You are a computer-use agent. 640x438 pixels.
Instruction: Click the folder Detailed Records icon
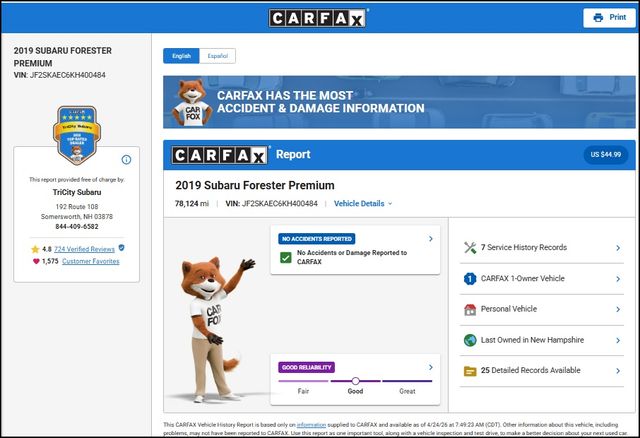[470, 370]
